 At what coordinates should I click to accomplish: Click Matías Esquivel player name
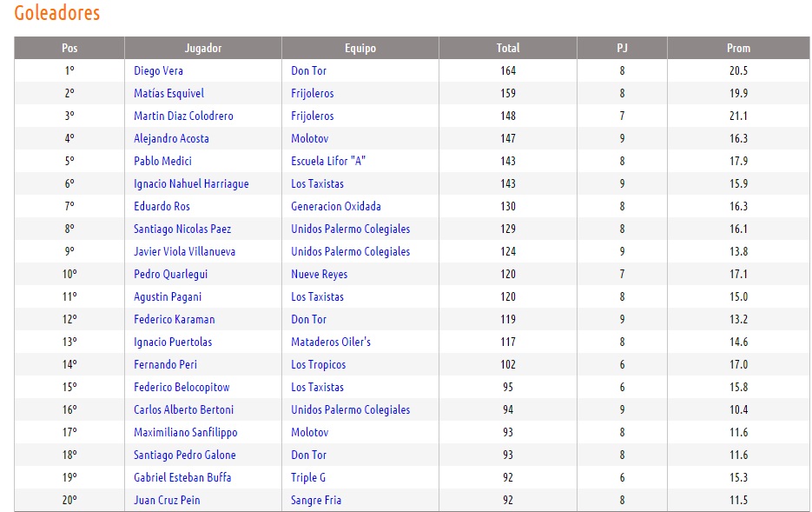[x=168, y=93]
